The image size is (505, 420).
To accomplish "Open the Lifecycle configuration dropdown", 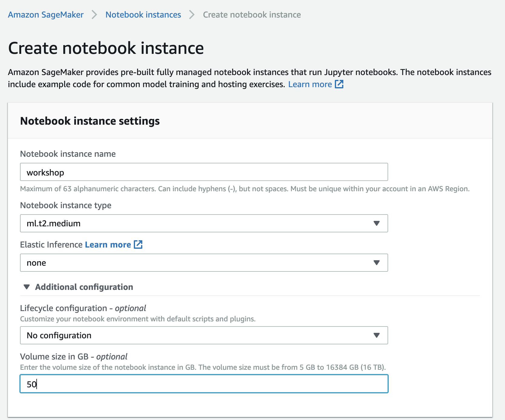I will [204, 335].
